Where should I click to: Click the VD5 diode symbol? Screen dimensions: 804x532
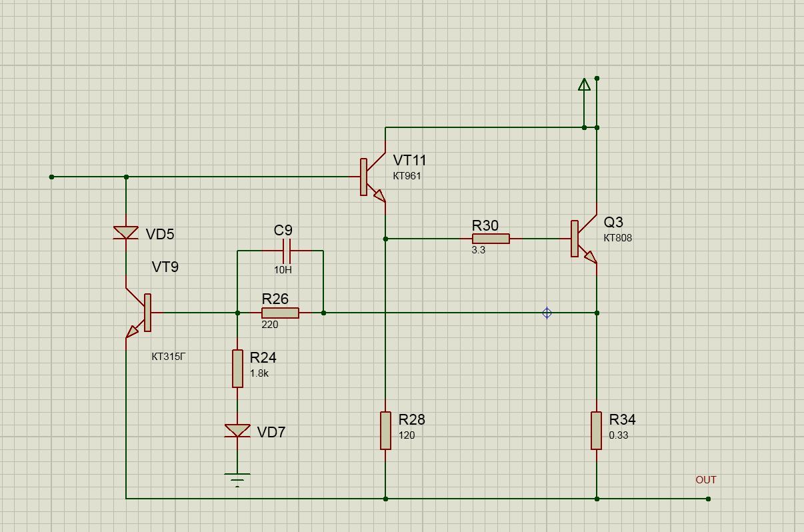pos(126,233)
